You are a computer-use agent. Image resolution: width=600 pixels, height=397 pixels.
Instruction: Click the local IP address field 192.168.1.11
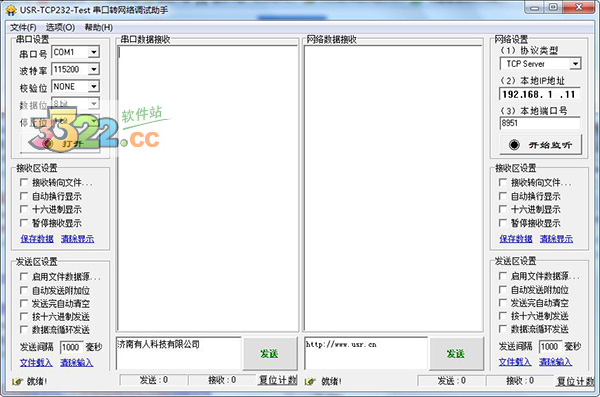click(540, 94)
